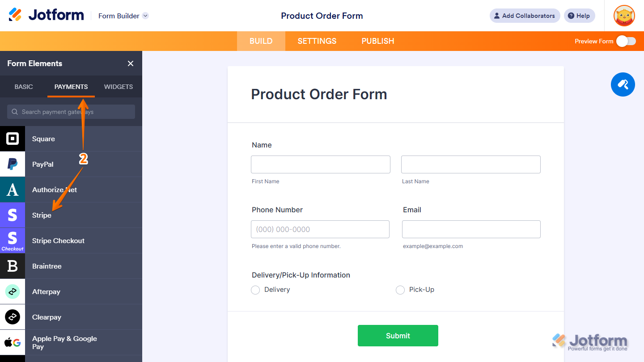Close the Form Elements panel
This screenshot has height=362, width=644.
[130, 63]
